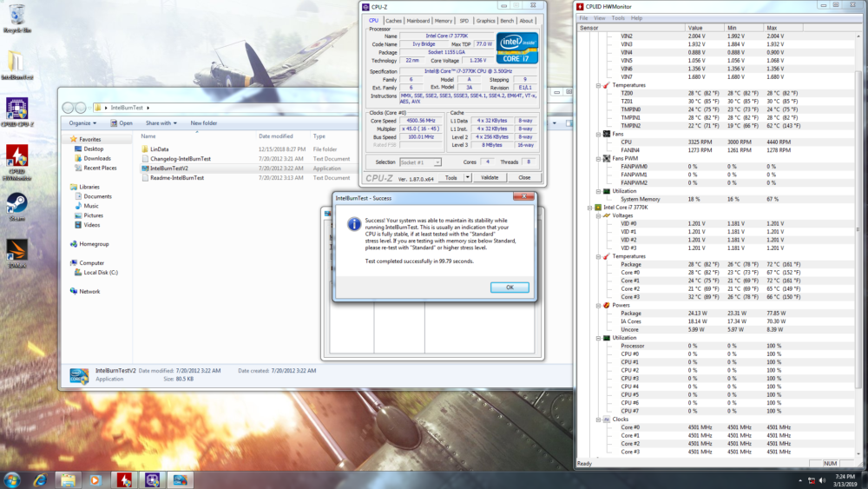Image resolution: width=868 pixels, height=489 pixels.
Task: Open View menu in HWMonitor
Action: [600, 18]
